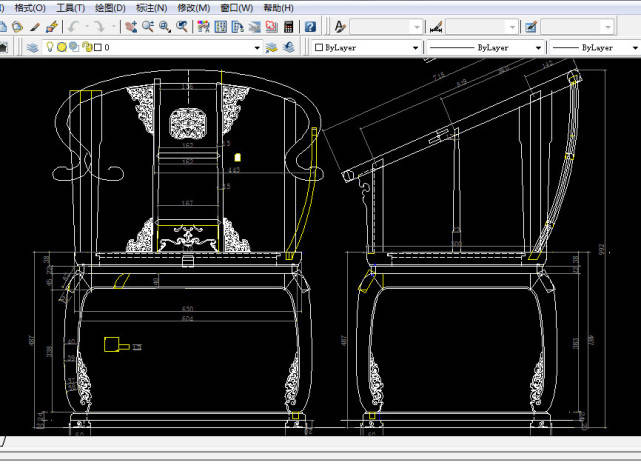Open the 修改(M) menu
Screen dimensions: 641x471
pos(192,8)
